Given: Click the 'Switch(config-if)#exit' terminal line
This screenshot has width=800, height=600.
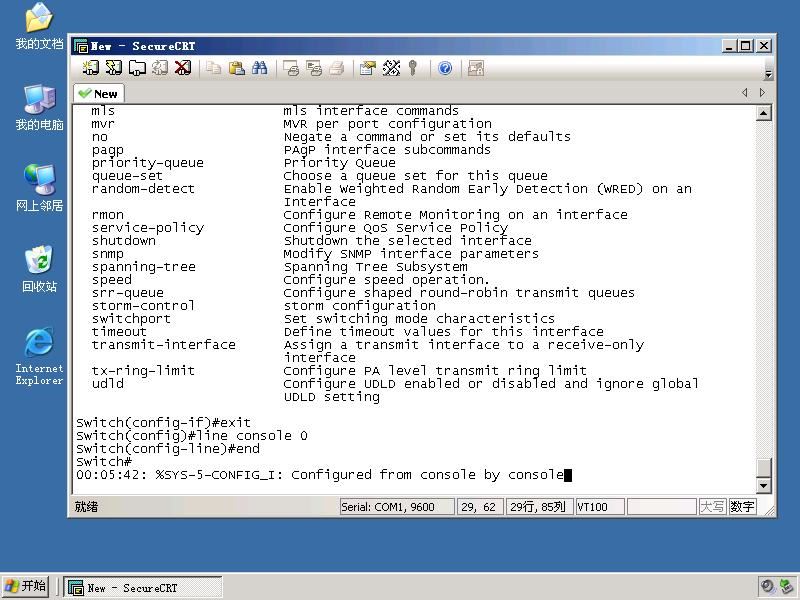Looking at the screenshot, I should (x=163, y=423).
